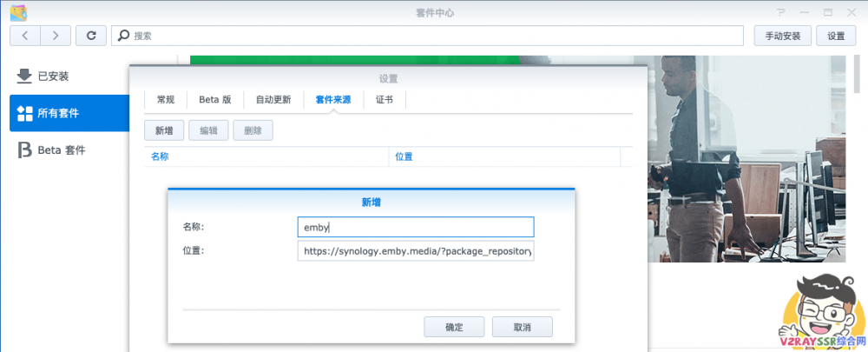This screenshot has width=868, height=352.
Task: Switch to the Beta 版 tab
Action: (215, 100)
